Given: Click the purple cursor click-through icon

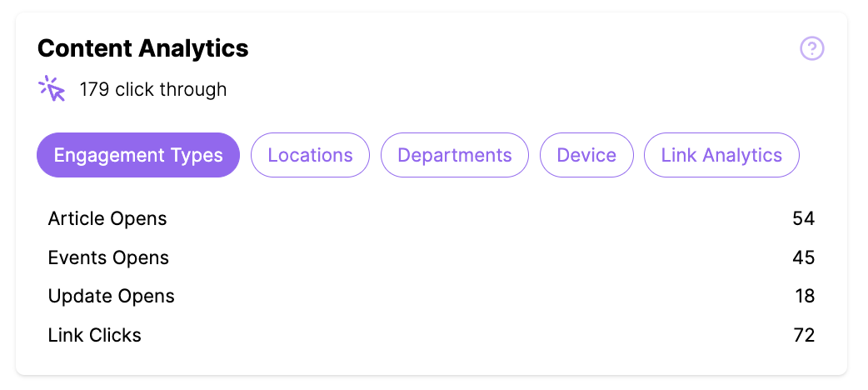Looking at the screenshot, I should (x=52, y=88).
